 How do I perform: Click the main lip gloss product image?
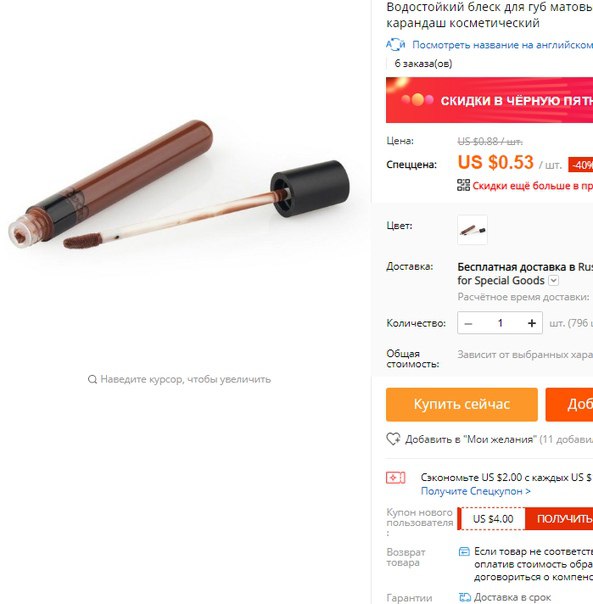(x=179, y=185)
